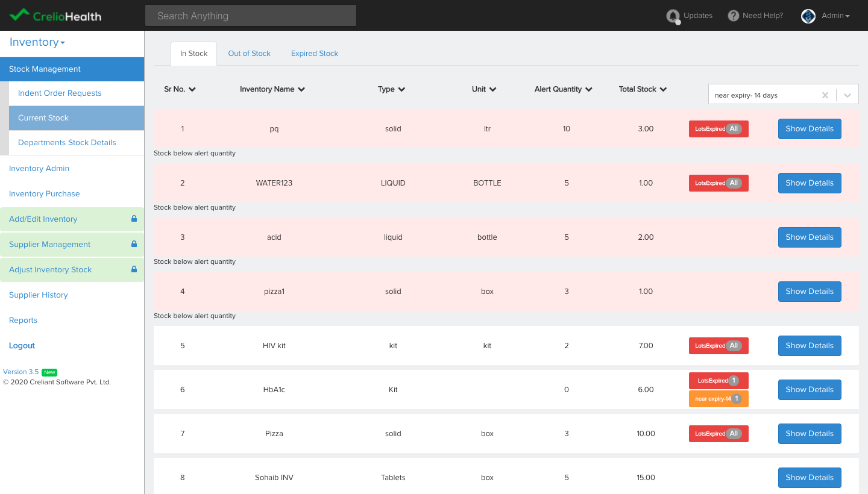Click the Updates notification icon

[673, 16]
